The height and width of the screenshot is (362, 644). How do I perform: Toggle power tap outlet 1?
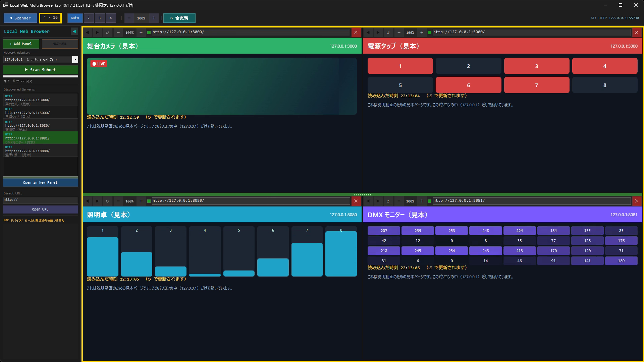[400, 66]
